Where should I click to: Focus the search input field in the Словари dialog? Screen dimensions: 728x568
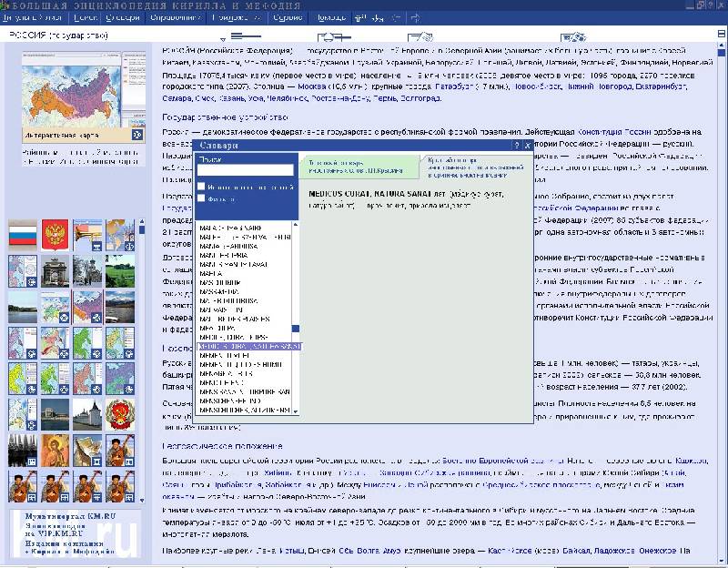[246, 170]
